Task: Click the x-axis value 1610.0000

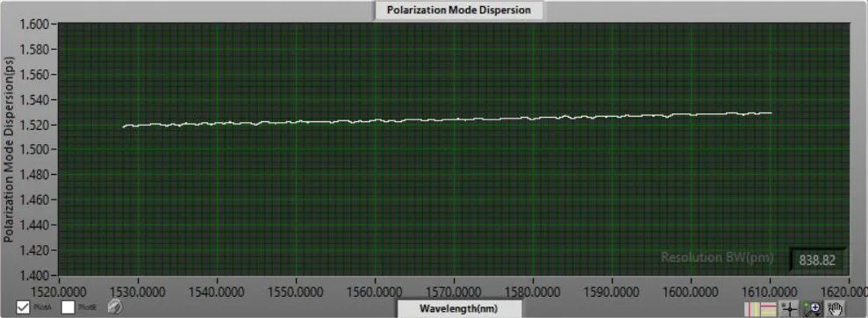Action: click(x=770, y=291)
